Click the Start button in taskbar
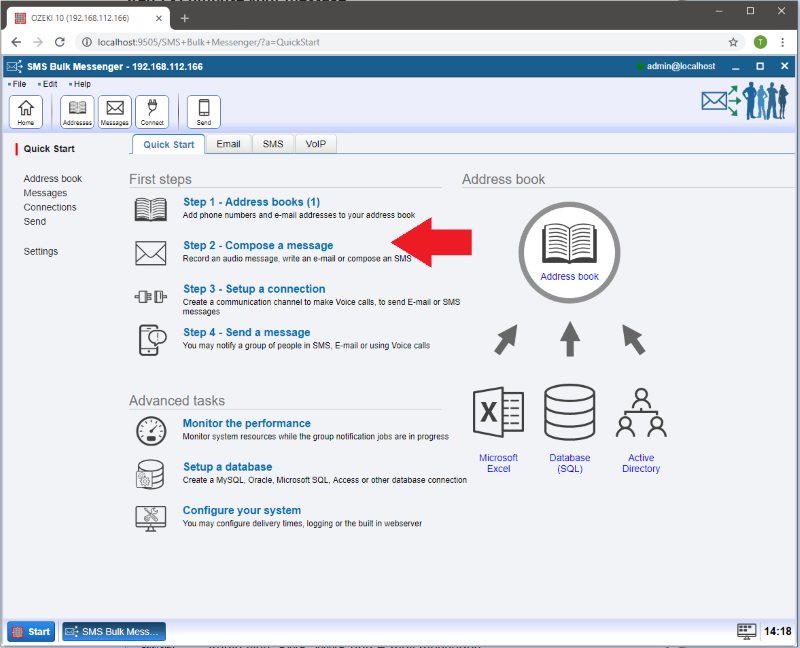Image resolution: width=800 pixels, height=648 pixels. click(x=31, y=631)
